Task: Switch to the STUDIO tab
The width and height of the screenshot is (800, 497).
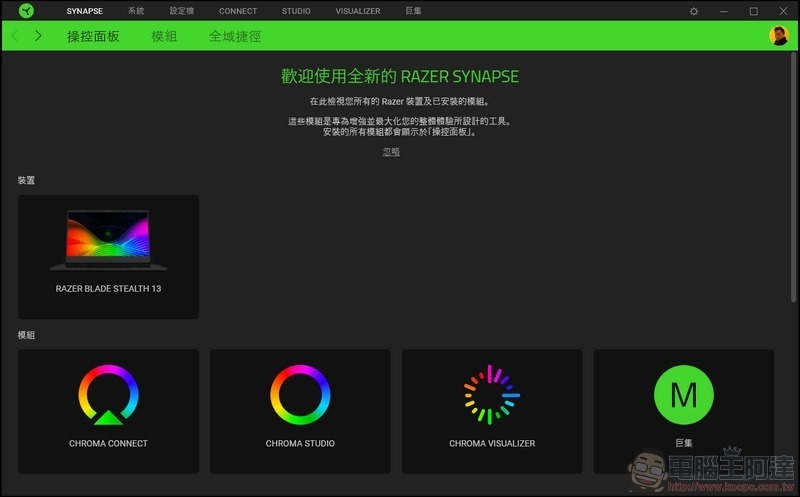Action: 296,11
